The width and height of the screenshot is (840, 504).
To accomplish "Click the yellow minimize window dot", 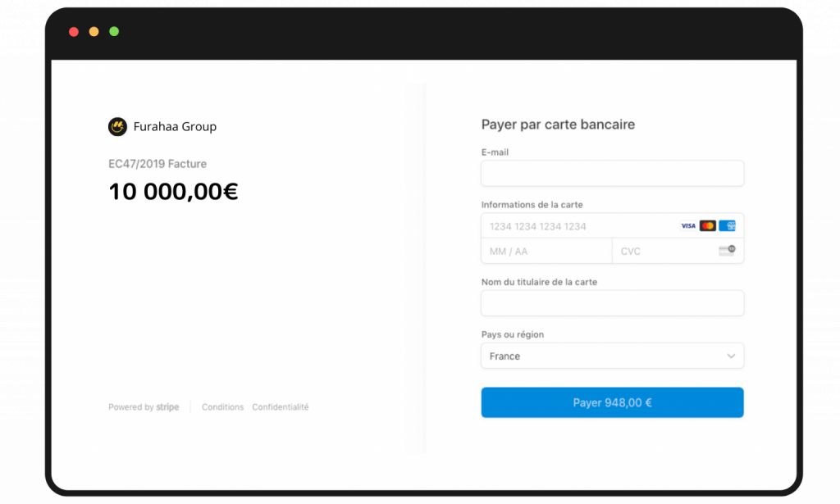I will pos(94,32).
